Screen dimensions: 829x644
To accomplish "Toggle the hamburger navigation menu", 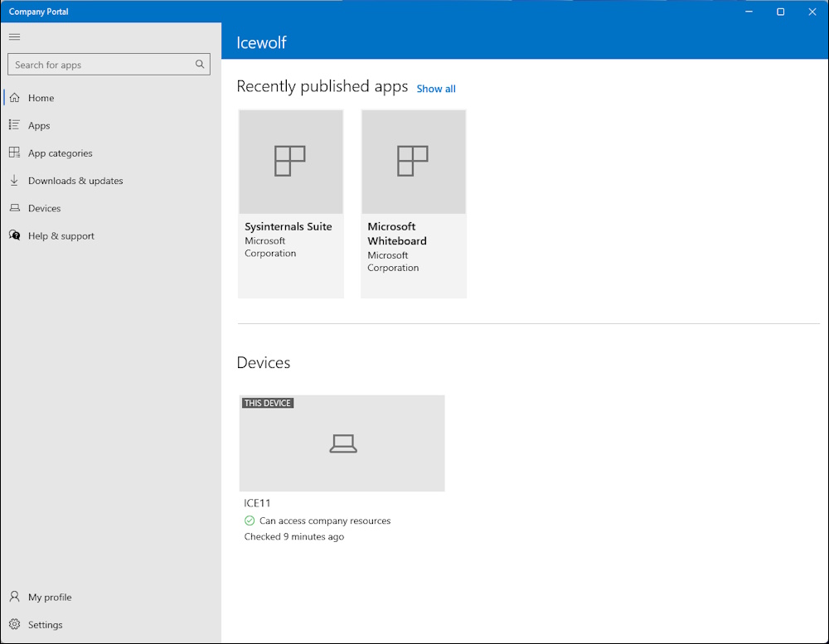I will click(x=15, y=37).
